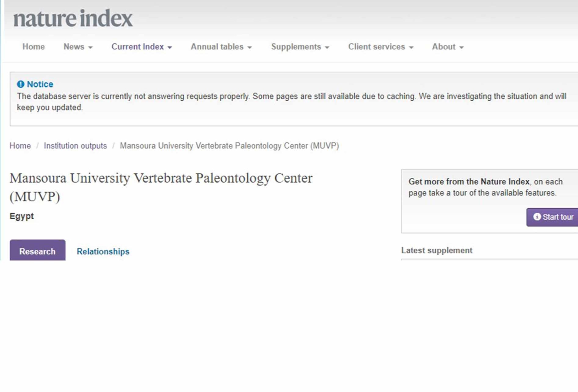This screenshot has height=392, width=578.
Task: Switch to the Relationships tab
Action: [103, 251]
